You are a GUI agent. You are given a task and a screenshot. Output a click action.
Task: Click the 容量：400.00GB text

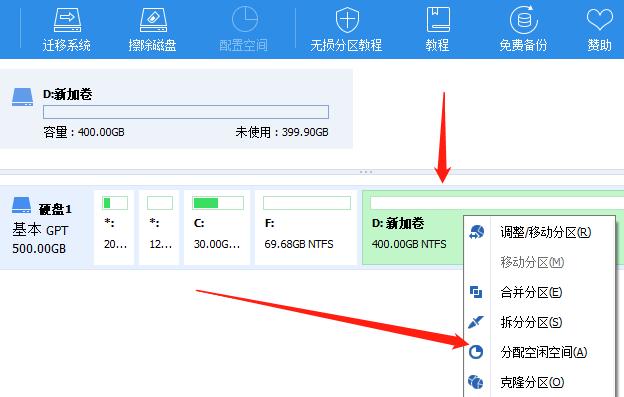click(x=84, y=132)
